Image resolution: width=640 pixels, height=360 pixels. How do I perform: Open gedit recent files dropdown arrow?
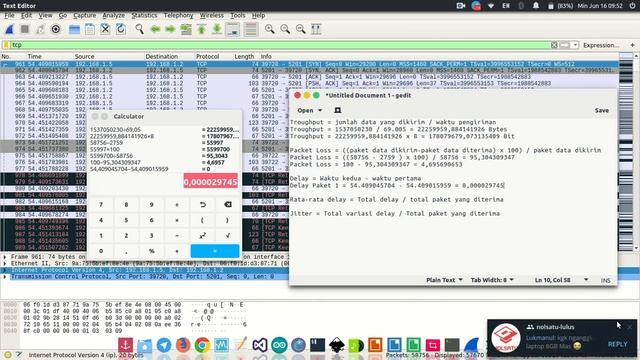tap(320, 110)
